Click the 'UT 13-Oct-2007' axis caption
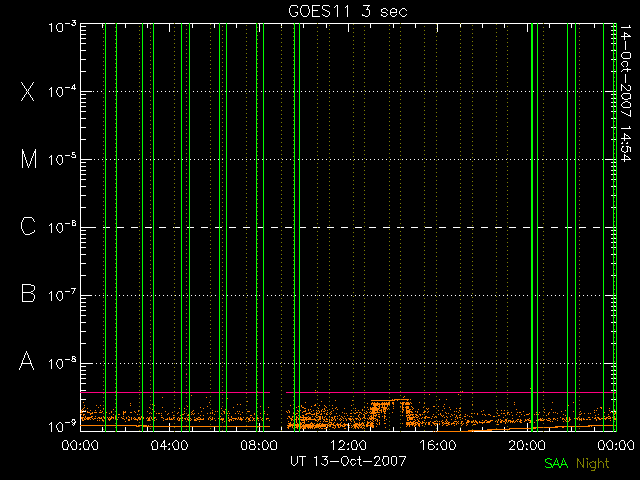The width and height of the screenshot is (640, 480). (x=348, y=461)
